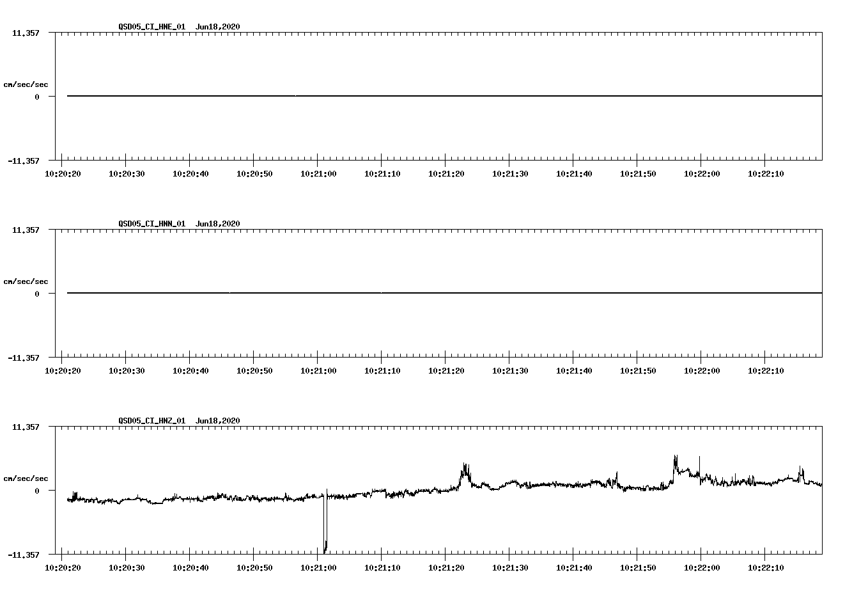868x591 pixels.
Task: Click the 10:21:10 time label under HNZ plot
Action: tap(382, 568)
